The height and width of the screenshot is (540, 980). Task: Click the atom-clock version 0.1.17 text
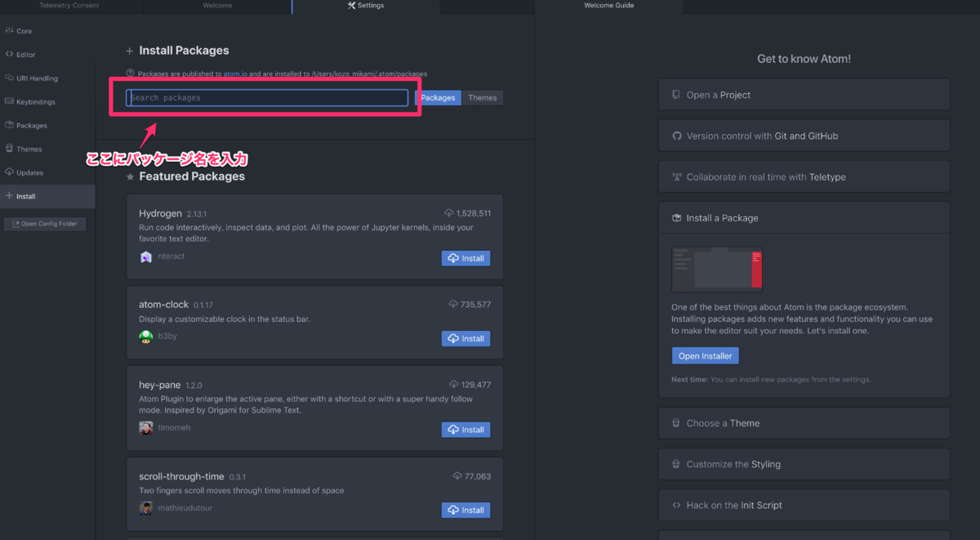204,305
